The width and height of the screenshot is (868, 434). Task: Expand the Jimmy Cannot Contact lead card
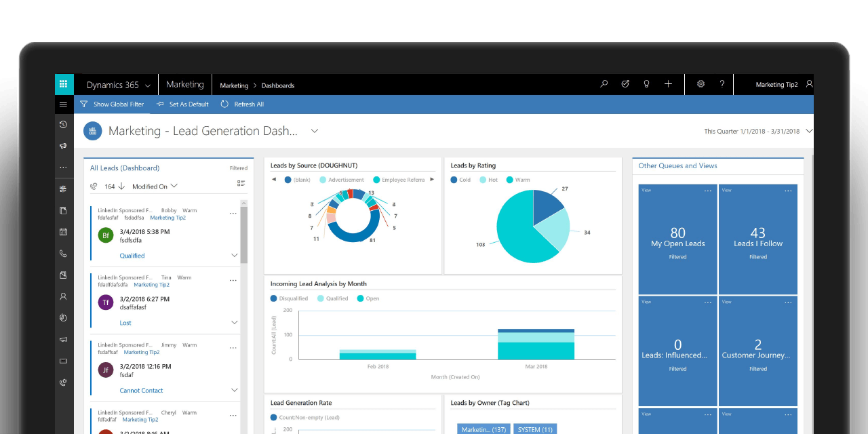[x=235, y=390]
